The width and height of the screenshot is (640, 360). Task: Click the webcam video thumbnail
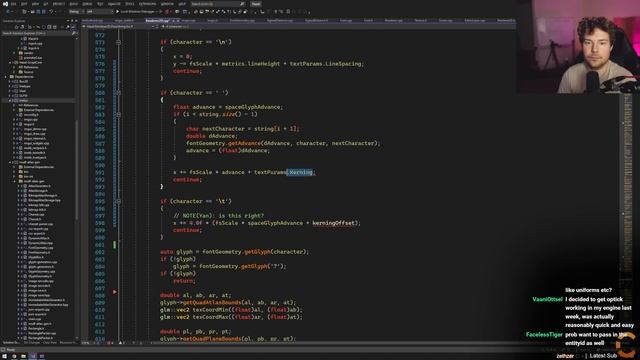click(578, 47)
